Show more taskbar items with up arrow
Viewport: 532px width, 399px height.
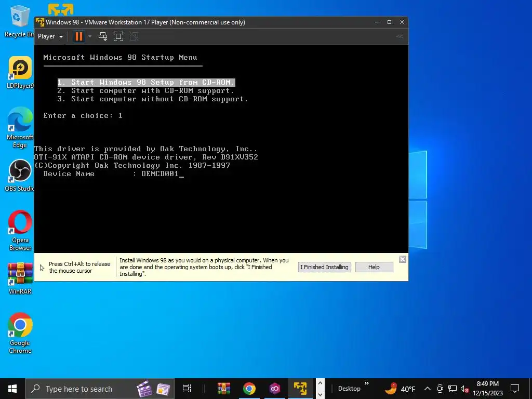click(320, 383)
